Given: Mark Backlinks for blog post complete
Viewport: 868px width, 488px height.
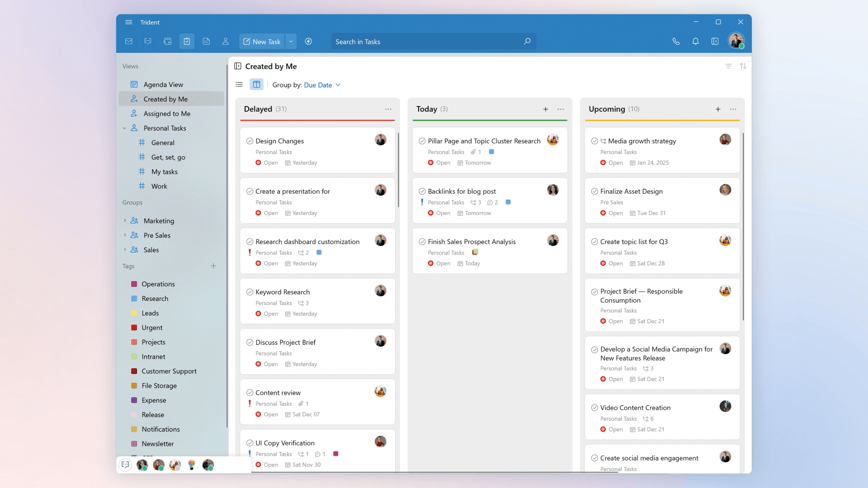Looking at the screenshot, I should pos(422,192).
